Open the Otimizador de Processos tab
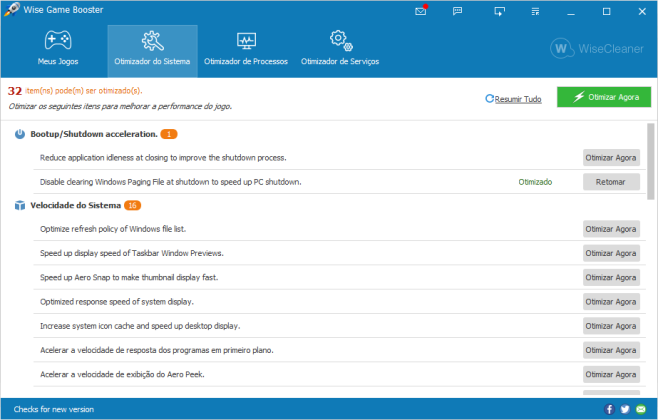658x420 pixels. (246, 51)
